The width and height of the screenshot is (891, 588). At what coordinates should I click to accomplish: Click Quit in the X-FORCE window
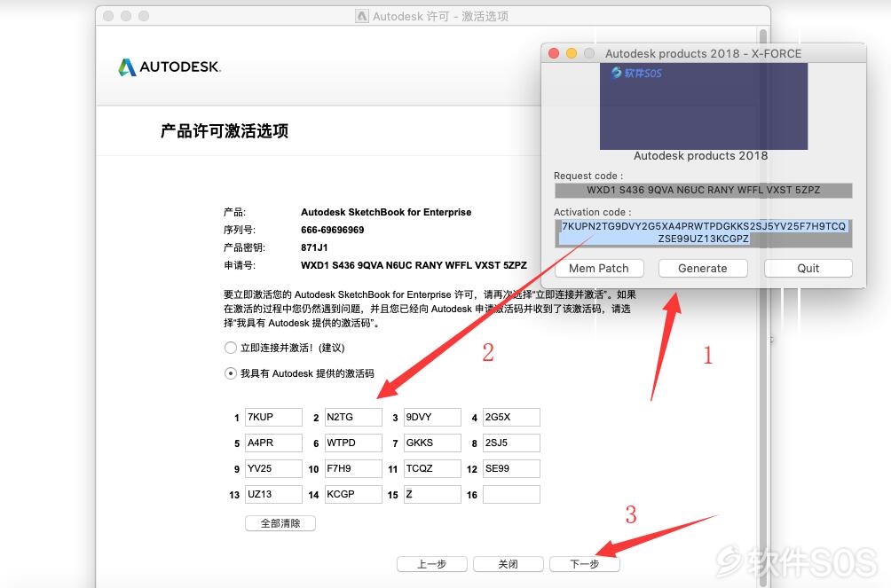click(808, 268)
